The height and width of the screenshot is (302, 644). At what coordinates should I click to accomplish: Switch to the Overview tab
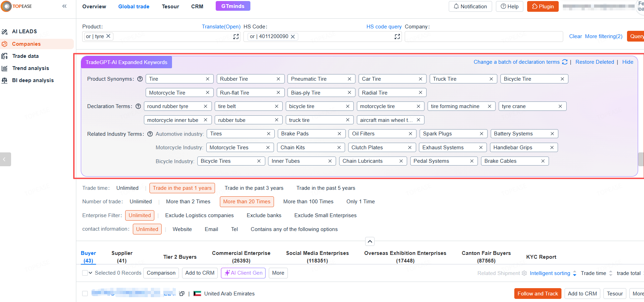[x=94, y=7]
